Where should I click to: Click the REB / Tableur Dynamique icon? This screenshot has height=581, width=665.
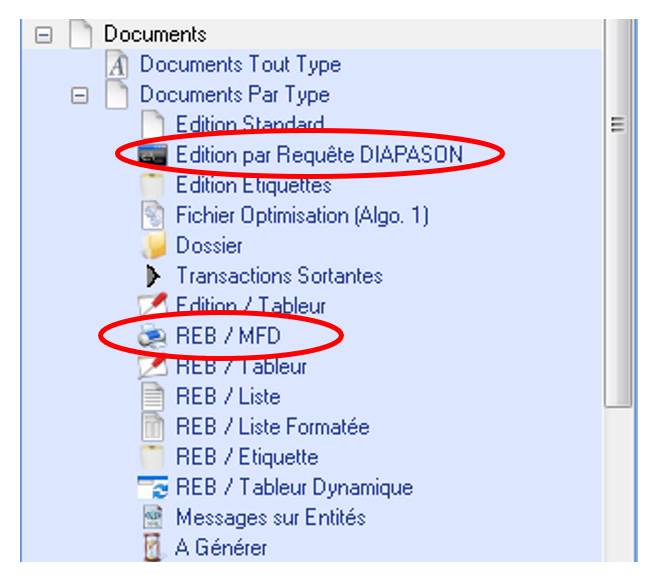point(152,488)
